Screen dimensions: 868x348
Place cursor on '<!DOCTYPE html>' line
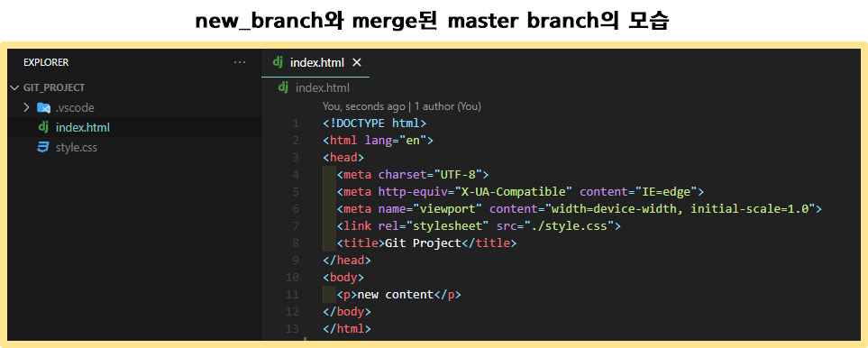(x=375, y=123)
